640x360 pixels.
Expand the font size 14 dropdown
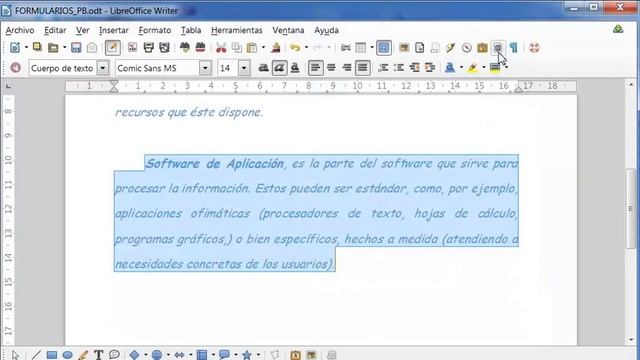coord(244,68)
